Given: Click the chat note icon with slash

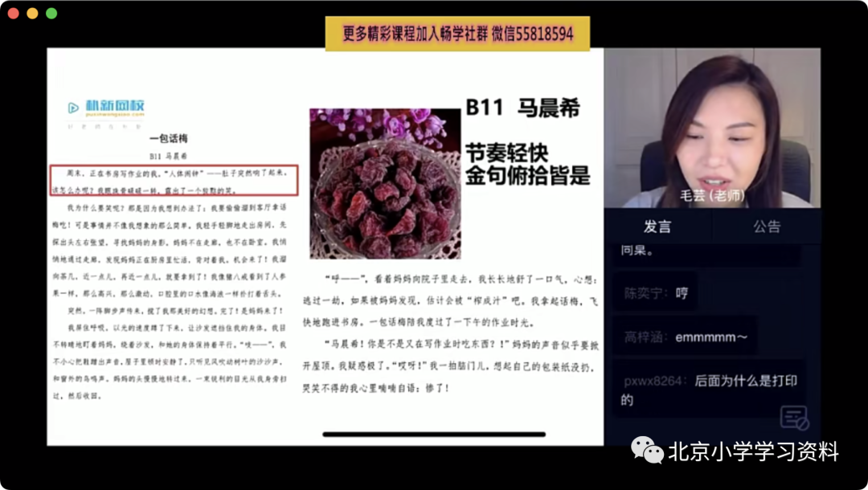Looking at the screenshot, I should coord(794,418).
